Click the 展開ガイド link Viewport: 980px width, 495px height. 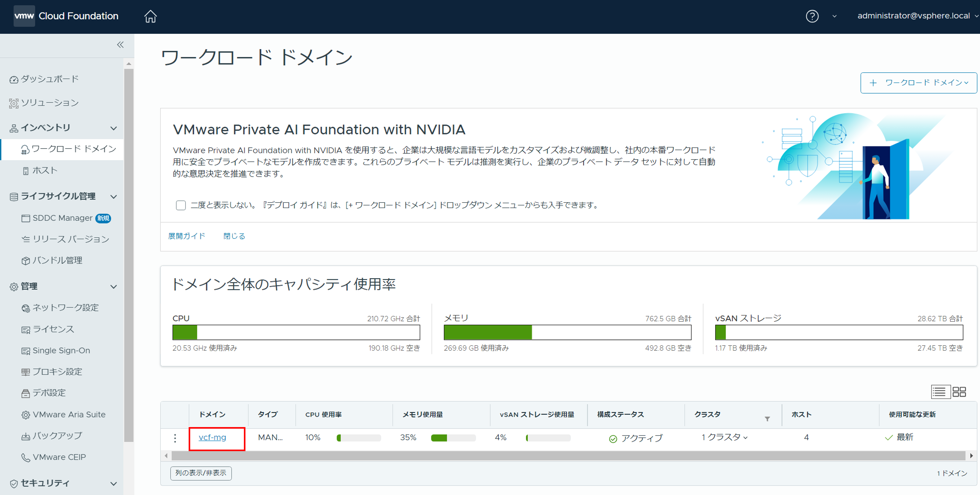coord(187,236)
